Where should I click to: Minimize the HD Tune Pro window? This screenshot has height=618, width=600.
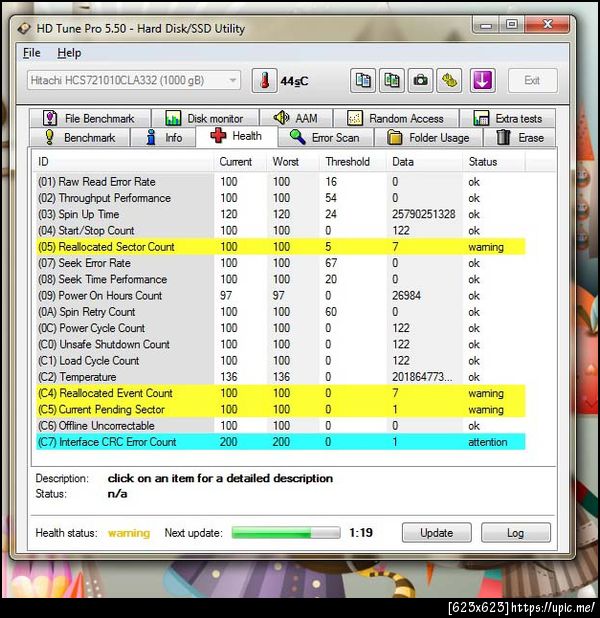click(486, 25)
